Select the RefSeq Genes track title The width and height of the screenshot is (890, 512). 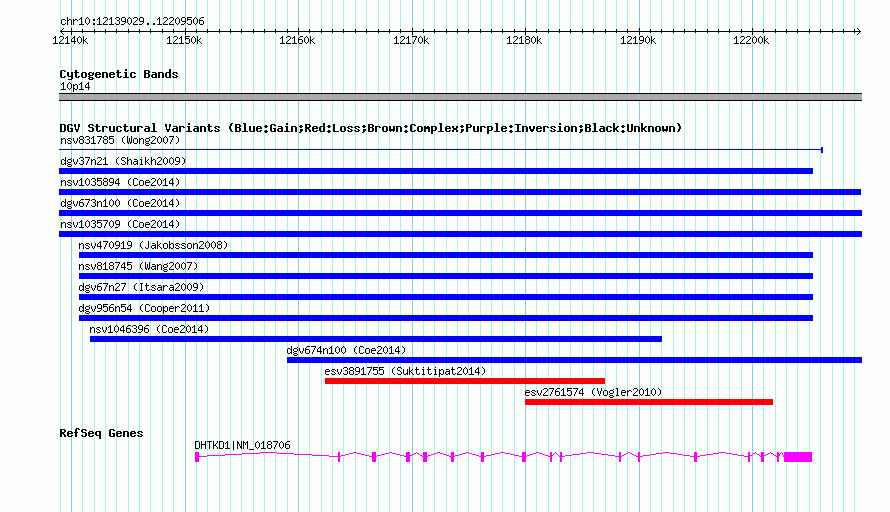[101, 433]
